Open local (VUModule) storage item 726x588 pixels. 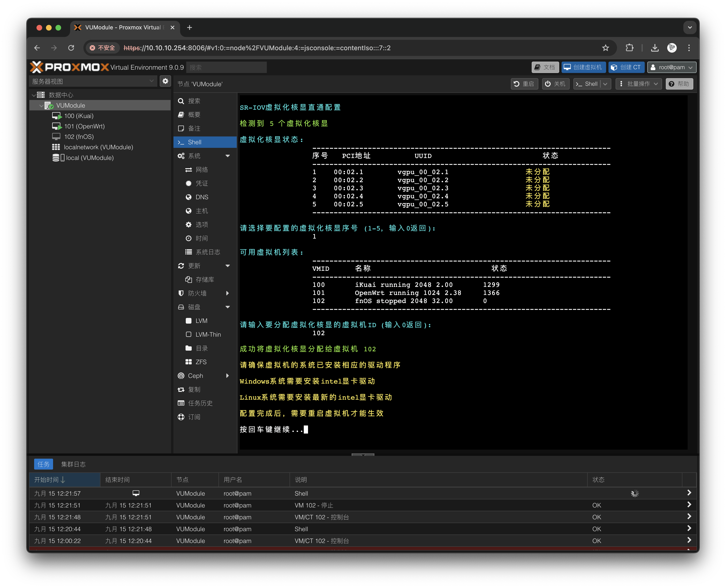pyautogui.click(x=89, y=158)
